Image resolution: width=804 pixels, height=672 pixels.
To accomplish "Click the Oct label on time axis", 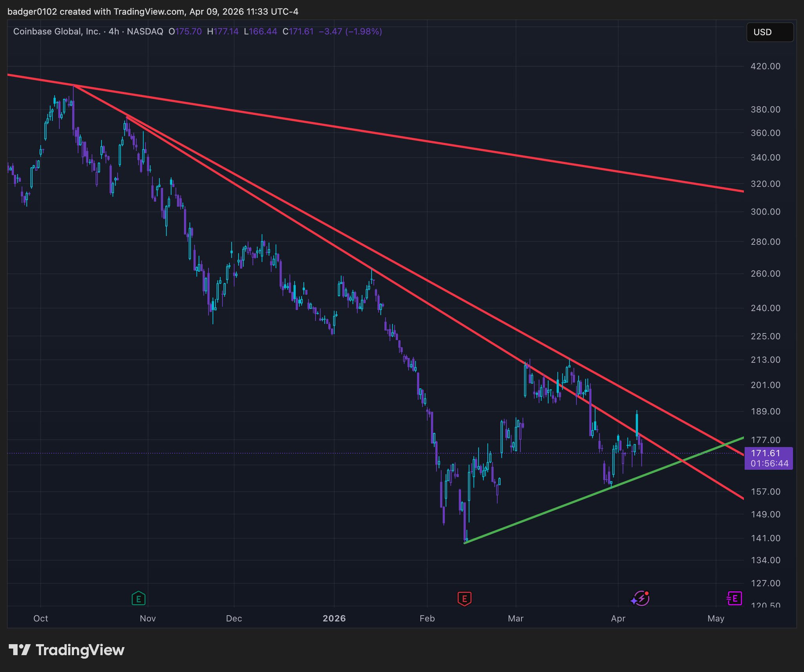I will (x=40, y=619).
